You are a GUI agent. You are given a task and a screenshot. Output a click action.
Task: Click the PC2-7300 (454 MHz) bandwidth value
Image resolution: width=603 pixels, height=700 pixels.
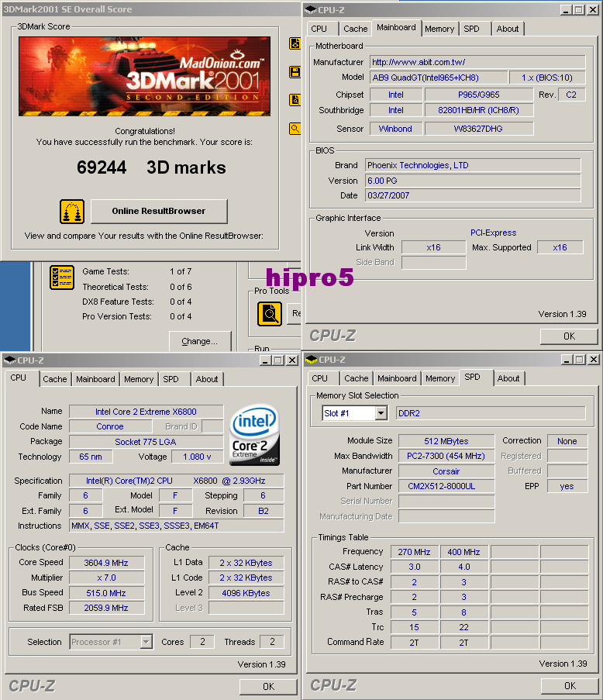pos(446,457)
